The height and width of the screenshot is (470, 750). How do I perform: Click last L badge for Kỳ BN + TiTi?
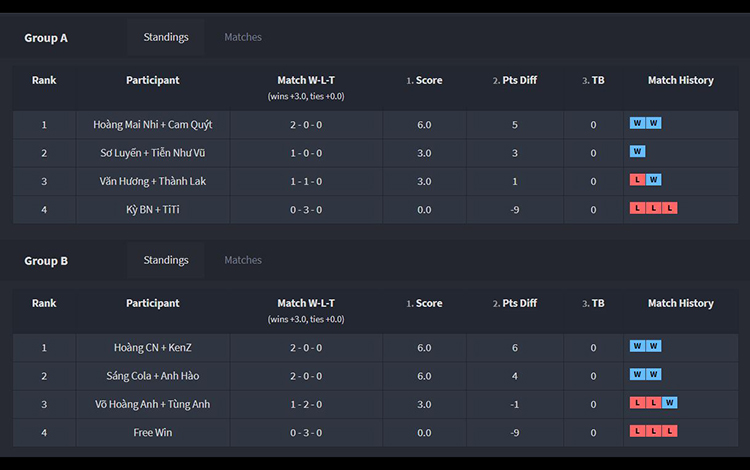point(670,208)
